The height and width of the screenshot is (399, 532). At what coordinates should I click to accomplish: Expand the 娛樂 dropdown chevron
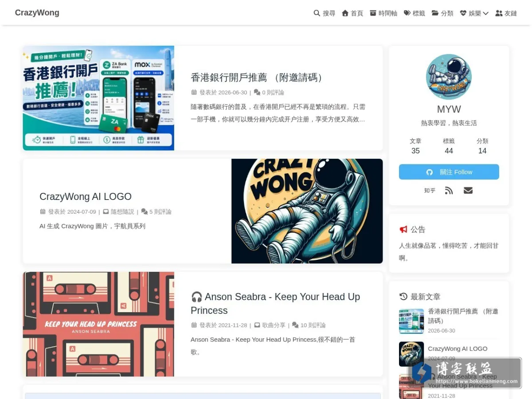[x=485, y=13]
